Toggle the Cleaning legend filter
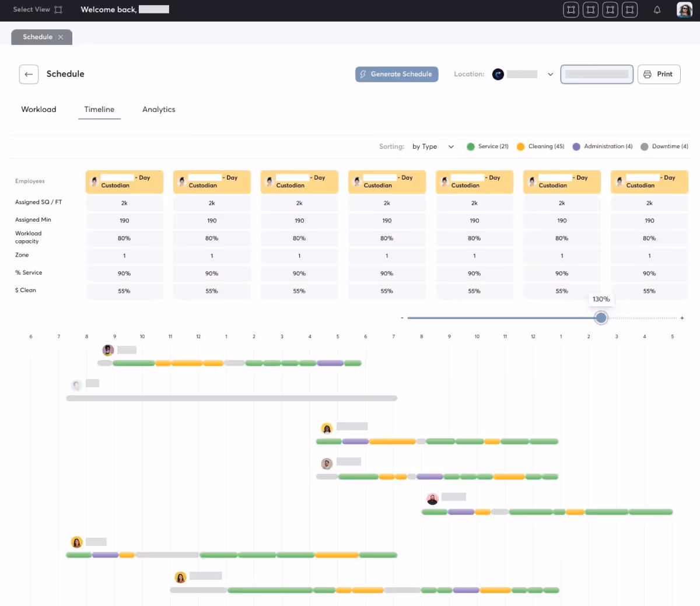 pyautogui.click(x=540, y=146)
